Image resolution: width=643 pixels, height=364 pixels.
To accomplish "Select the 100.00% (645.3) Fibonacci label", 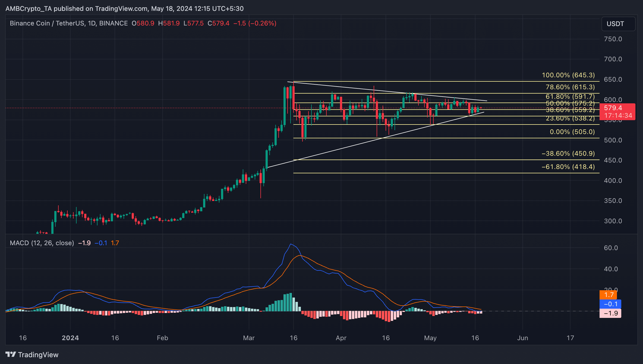I will (568, 75).
